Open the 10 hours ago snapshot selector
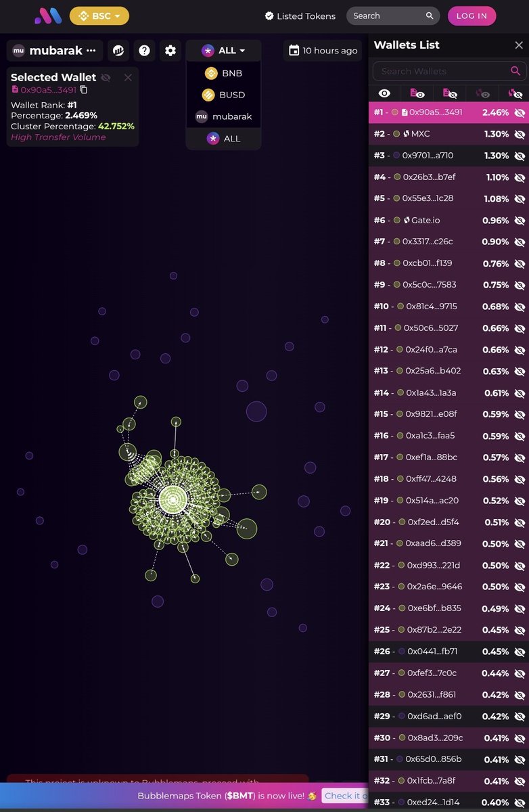Image resolution: width=529 pixels, height=812 pixels. pos(323,50)
